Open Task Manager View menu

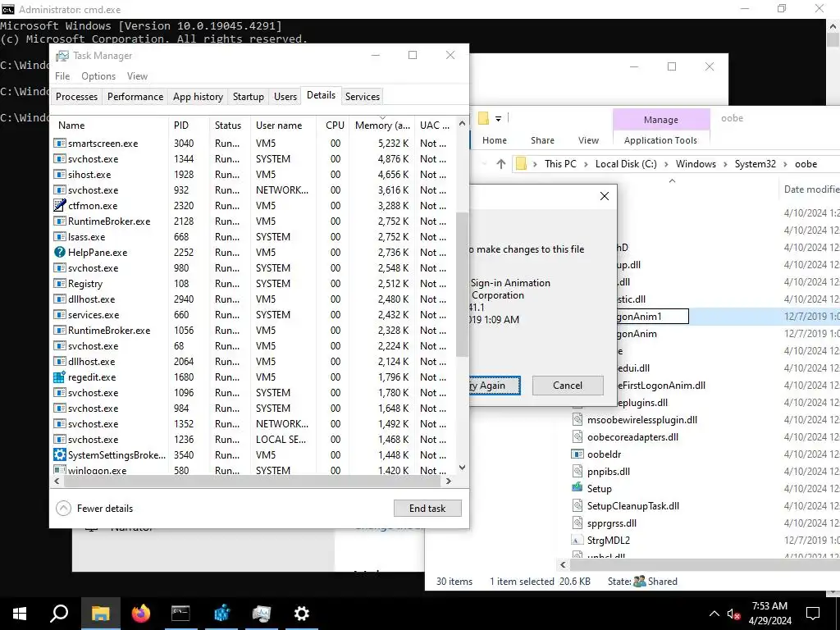tap(137, 76)
